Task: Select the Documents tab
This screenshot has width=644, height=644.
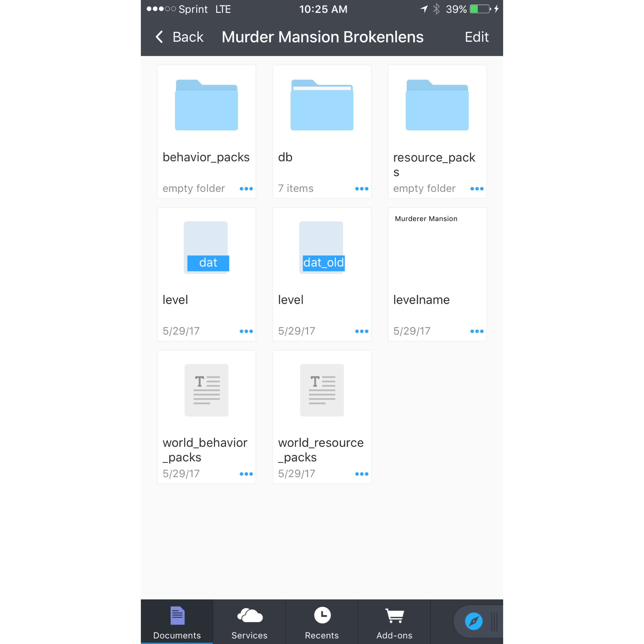Action: [177, 622]
